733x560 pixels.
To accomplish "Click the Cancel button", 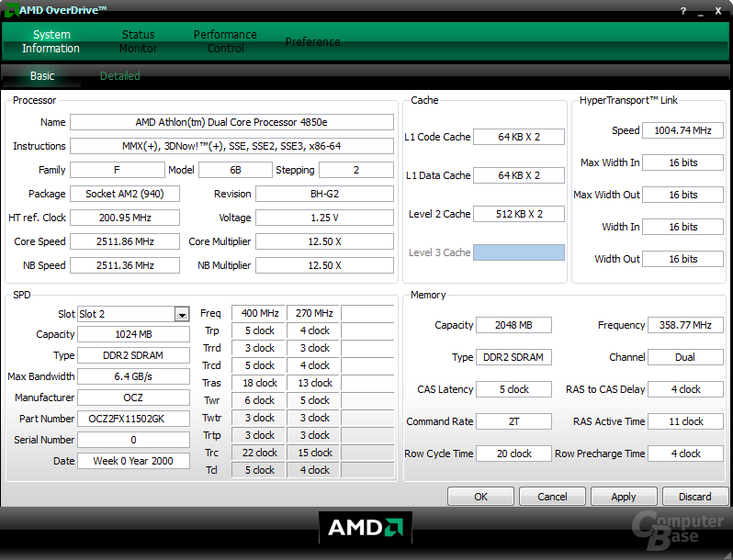I will [x=552, y=497].
